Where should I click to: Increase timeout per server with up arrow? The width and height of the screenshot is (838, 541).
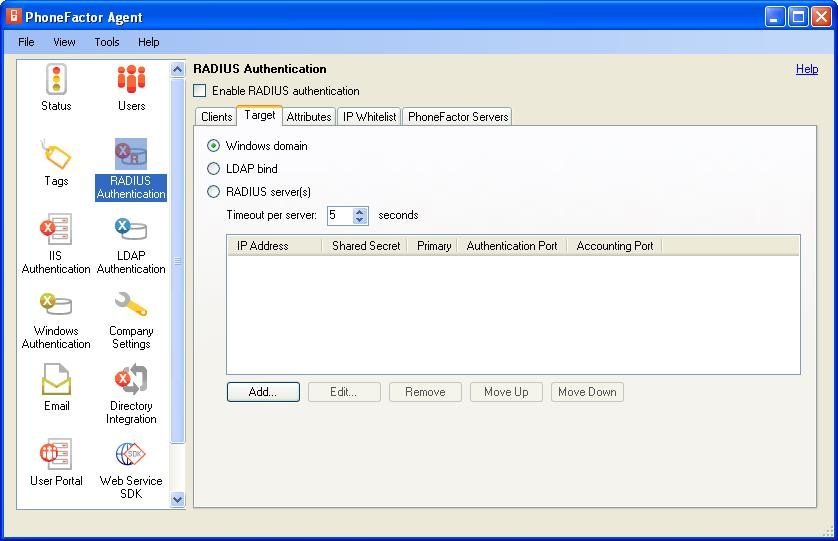tap(360, 211)
